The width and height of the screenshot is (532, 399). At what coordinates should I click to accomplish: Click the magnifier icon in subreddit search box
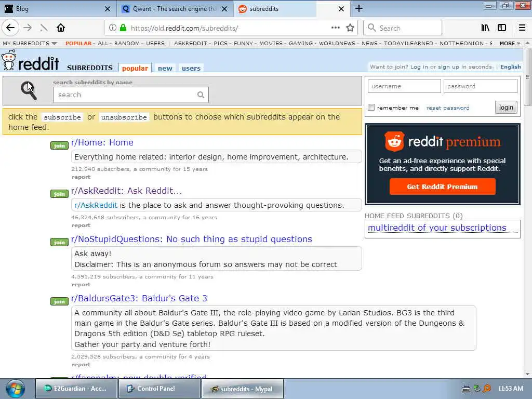(201, 95)
